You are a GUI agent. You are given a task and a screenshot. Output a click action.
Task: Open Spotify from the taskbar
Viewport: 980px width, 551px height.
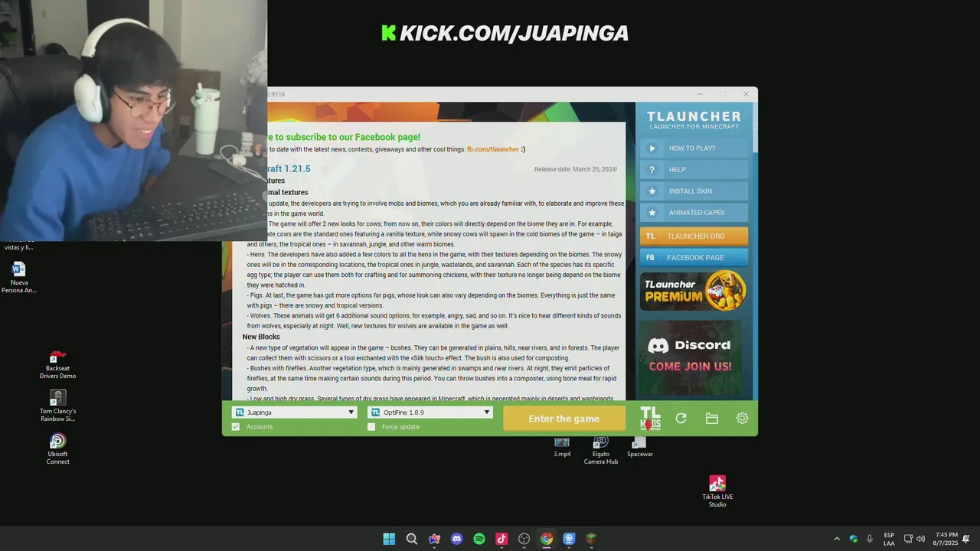(x=479, y=539)
